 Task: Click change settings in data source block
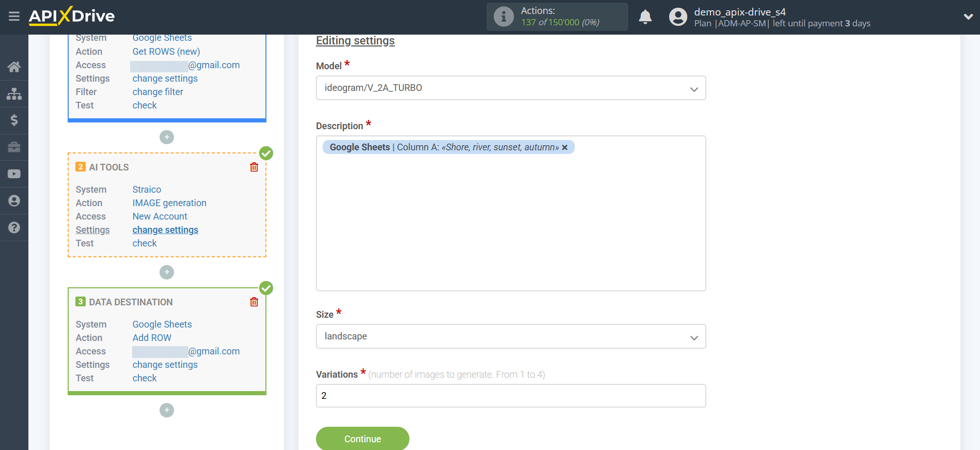click(165, 79)
